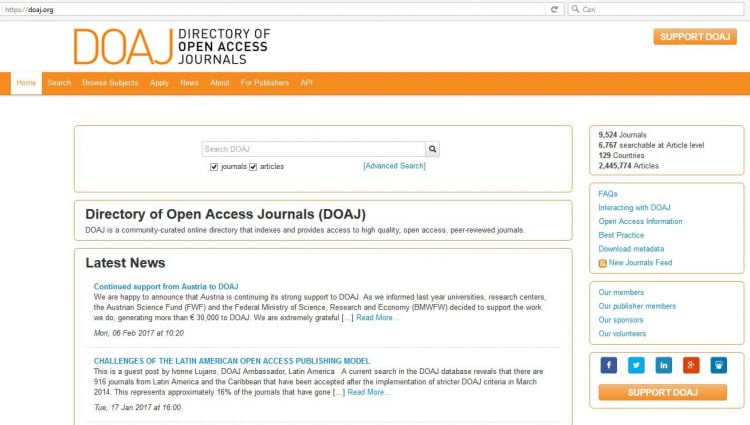
Task: Open the Best Practice link
Action: (621, 235)
